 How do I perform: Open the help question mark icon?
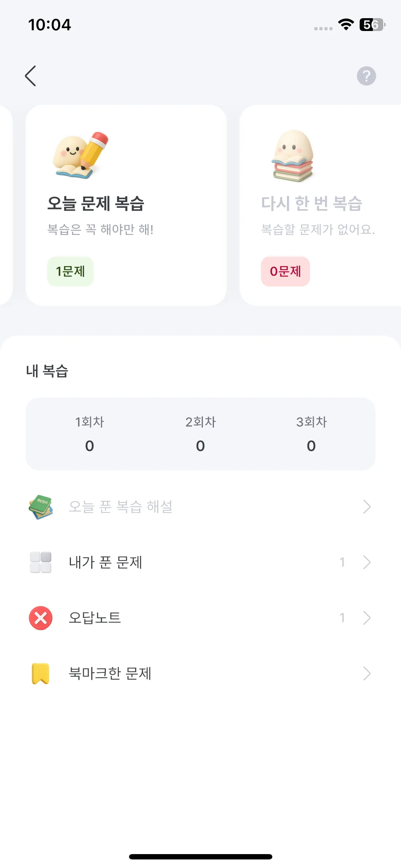(366, 76)
